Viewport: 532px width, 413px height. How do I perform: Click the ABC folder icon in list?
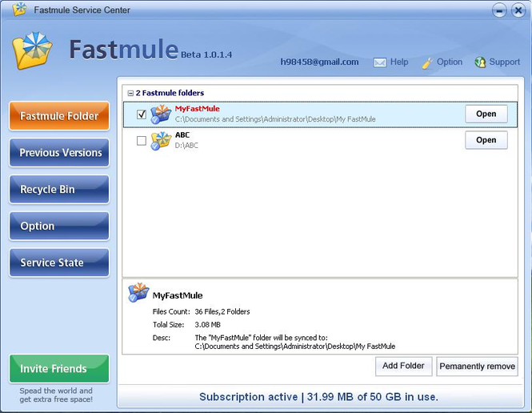[161, 141]
